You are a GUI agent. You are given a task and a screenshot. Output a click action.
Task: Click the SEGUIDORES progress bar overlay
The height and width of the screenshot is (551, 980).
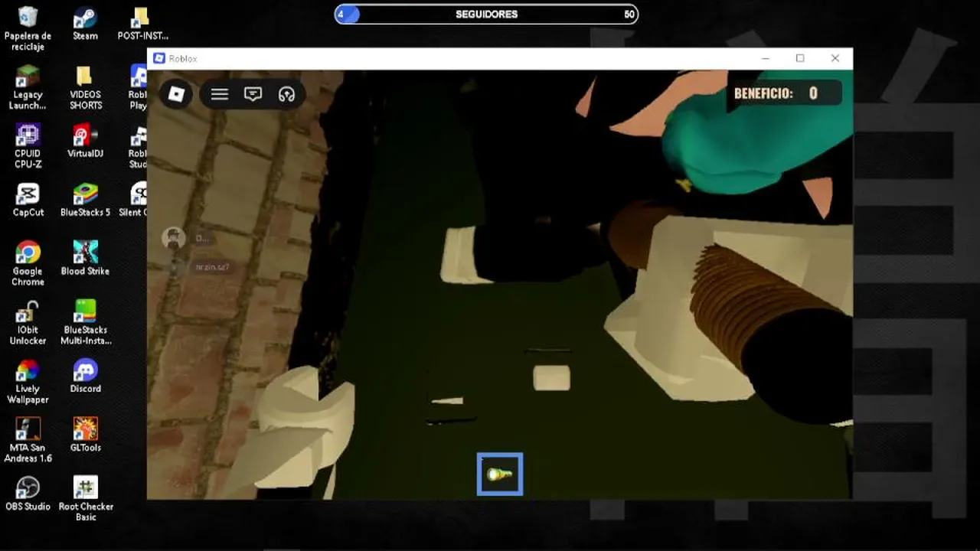point(486,14)
